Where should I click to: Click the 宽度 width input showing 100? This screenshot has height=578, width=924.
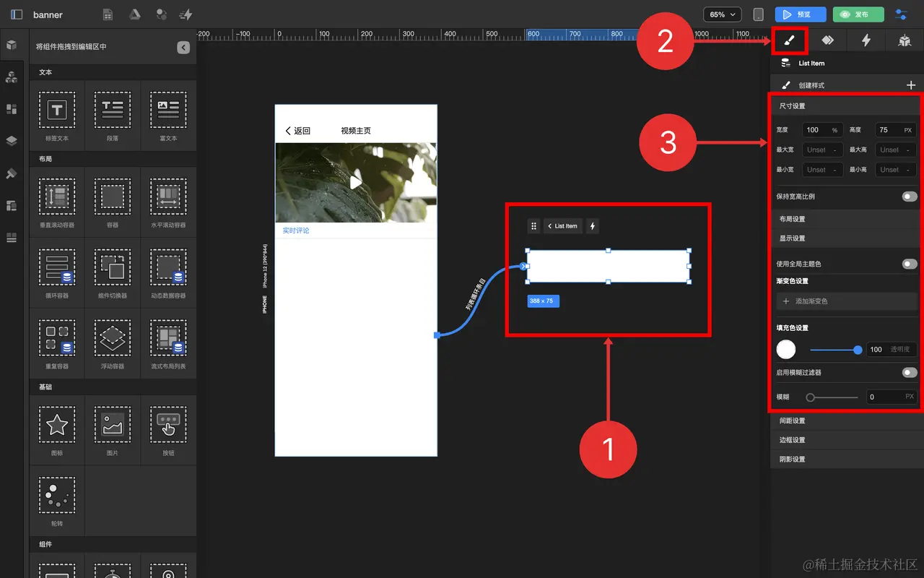(x=823, y=130)
